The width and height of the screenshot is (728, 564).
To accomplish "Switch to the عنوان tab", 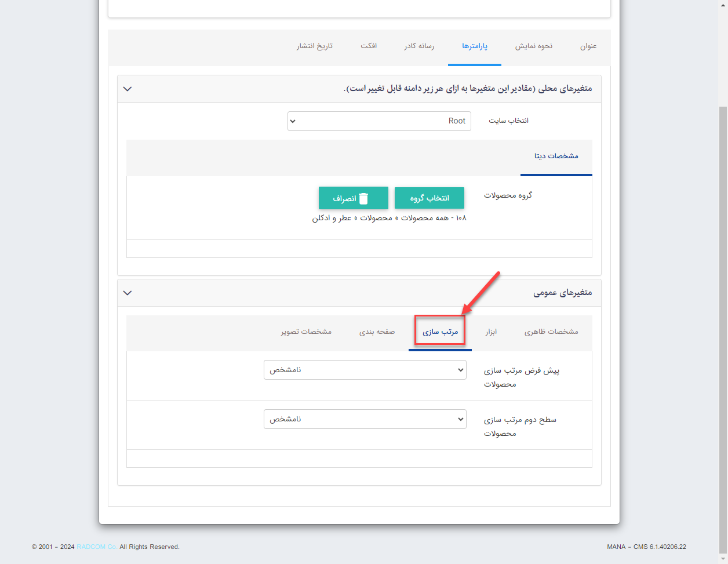I will [588, 46].
